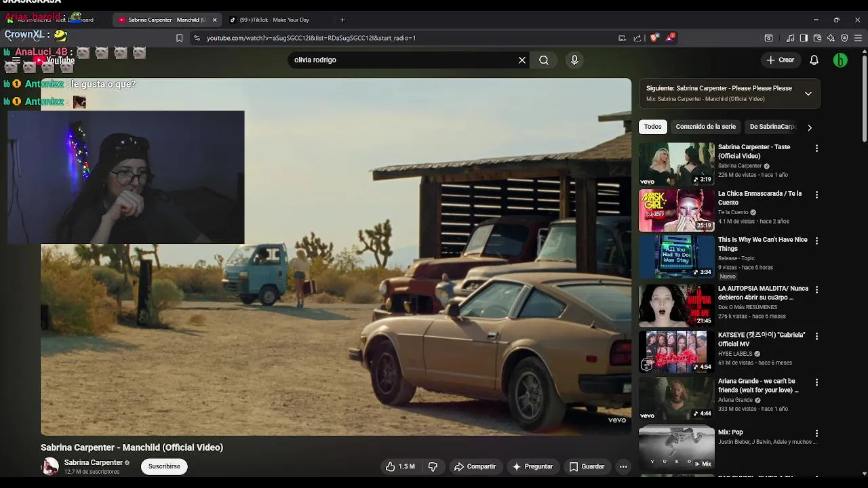Click the Manchild (Official Video) title text
The image size is (868, 488).
click(x=132, y=447)
